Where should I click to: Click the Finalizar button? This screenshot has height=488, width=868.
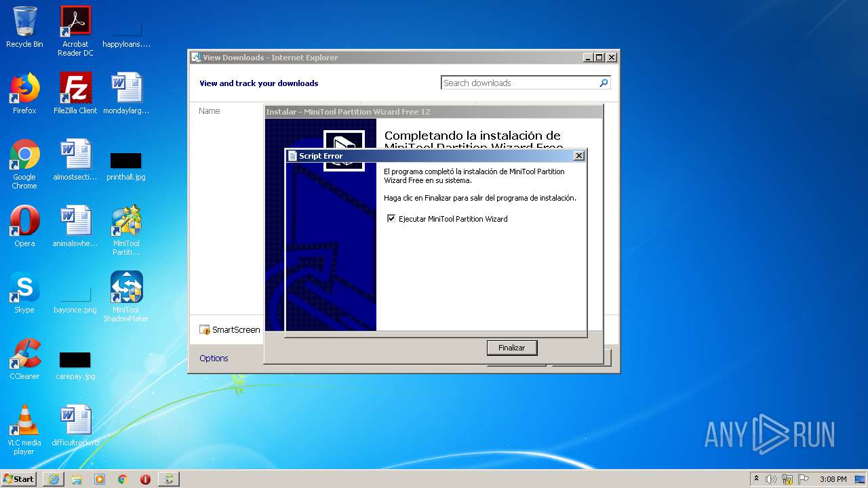coord(512,348)
